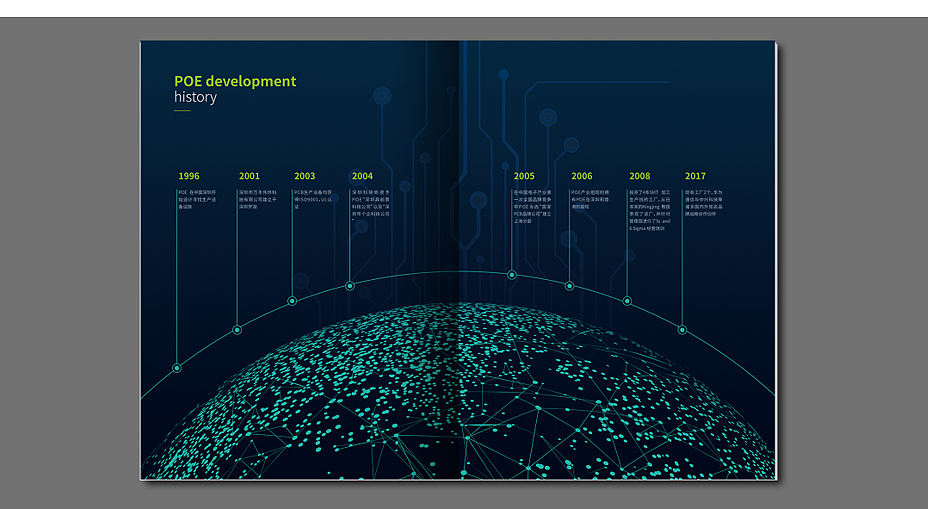928x509 pixels.
Task: Select the 2017 year label
Action: (695, 176)
